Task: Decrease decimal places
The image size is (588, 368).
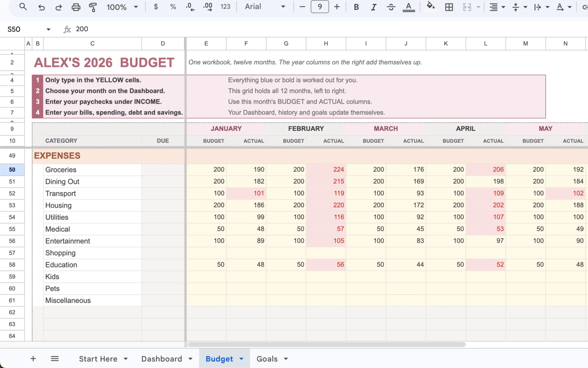Action: coord(190,7)
